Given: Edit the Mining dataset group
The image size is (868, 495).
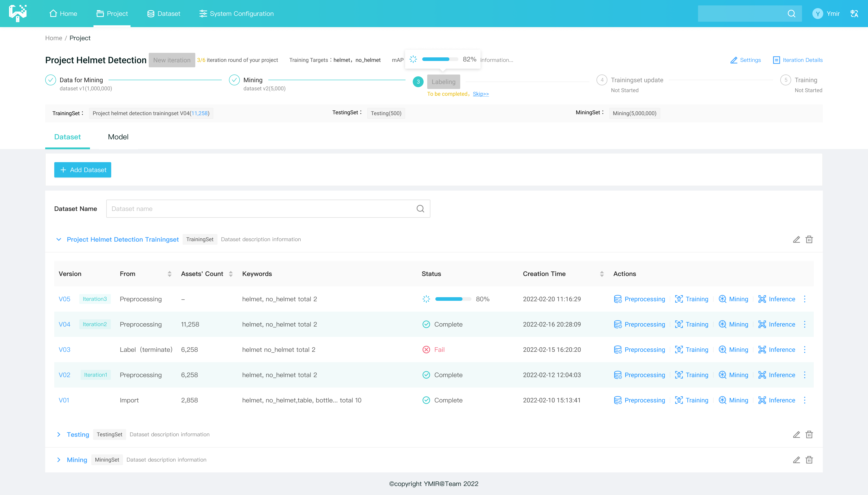Looking at the screenshot, I should pos(796,460).
